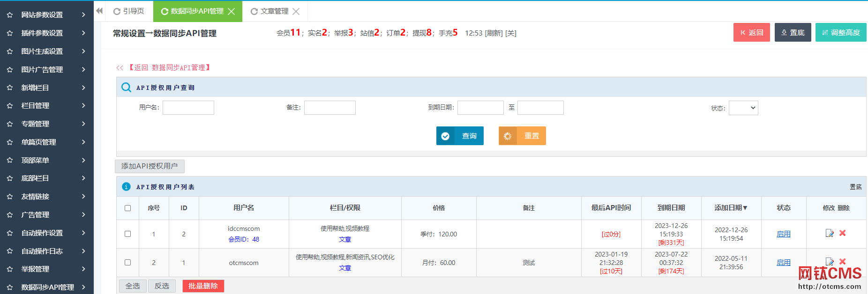Click info icon in API授权用户列表 header
868x294 pixels.
(126, 186)
